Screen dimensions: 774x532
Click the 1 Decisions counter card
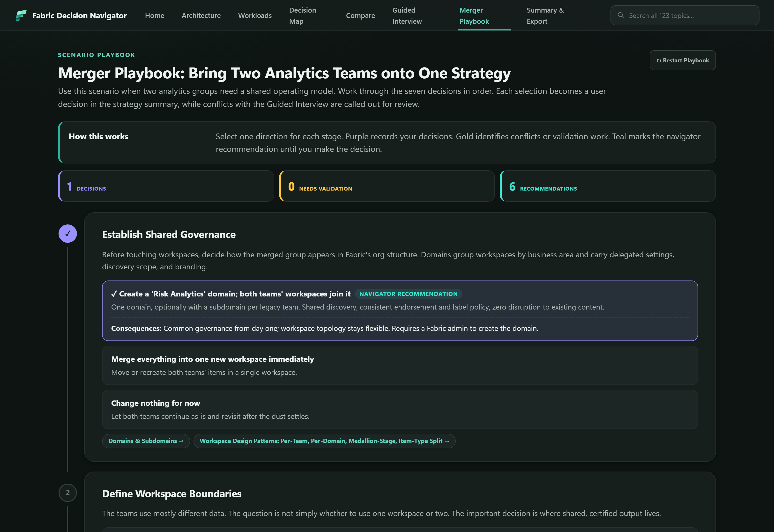tap(166, 186)
